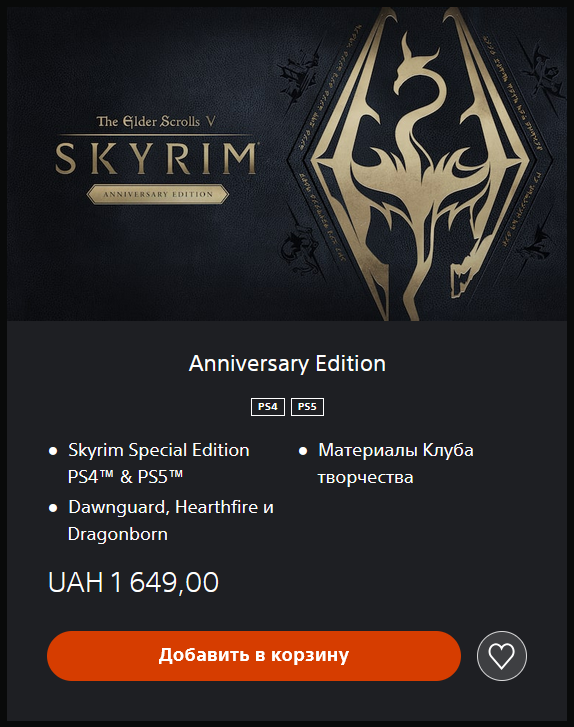Click the Добавить в корзину button
Image resolution: width=574 pixels, height=727 pixels.
coord(254,656)
